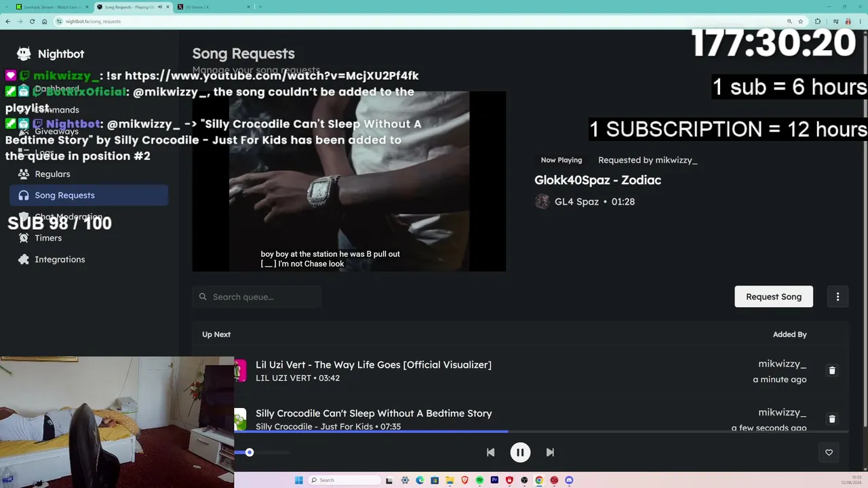This screenshot has width=868, height=488.
Task: Open the YouTube link in chat message
Action: point(271,76)
